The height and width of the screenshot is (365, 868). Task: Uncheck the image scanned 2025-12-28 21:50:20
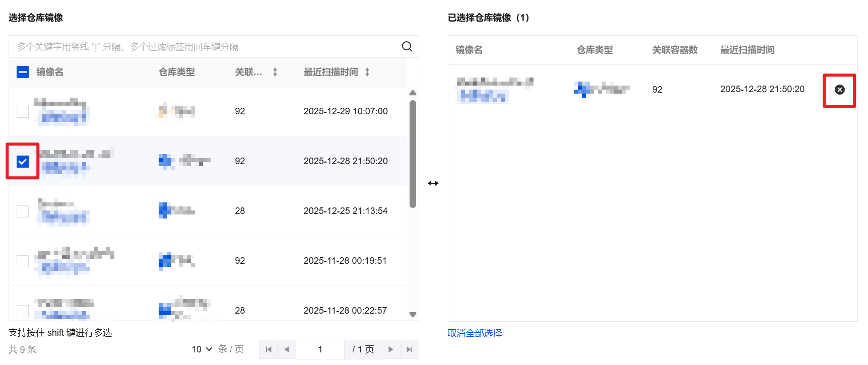[23, 161]
